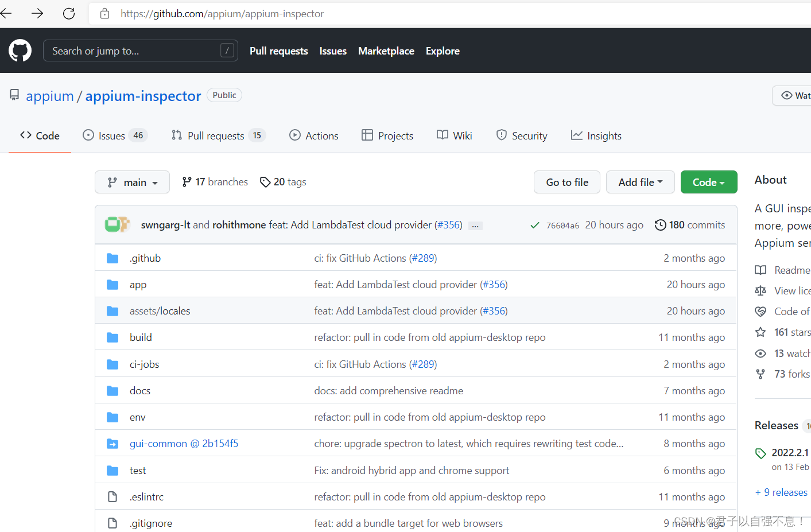
Task: Open the test folder link
Action: click(138, 471)
